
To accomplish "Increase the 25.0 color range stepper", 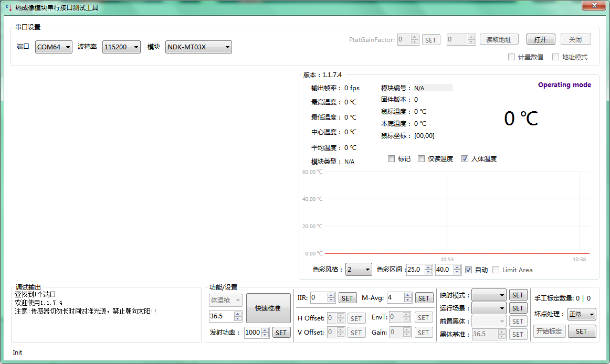I will pos(428,267).
